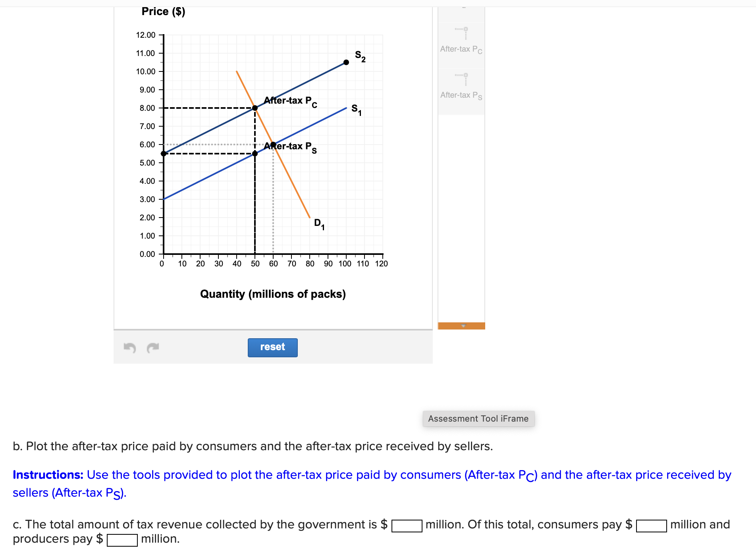Select the leftmost dot on supply curve S2
Image resolution: width=756 pixels, height=555 pixels.
tap(163, 153)
